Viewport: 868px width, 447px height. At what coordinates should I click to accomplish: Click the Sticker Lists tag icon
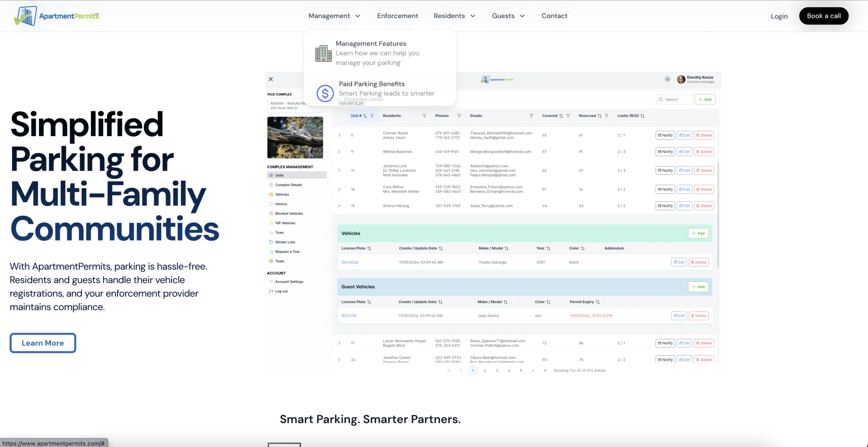tap(271, 242)
